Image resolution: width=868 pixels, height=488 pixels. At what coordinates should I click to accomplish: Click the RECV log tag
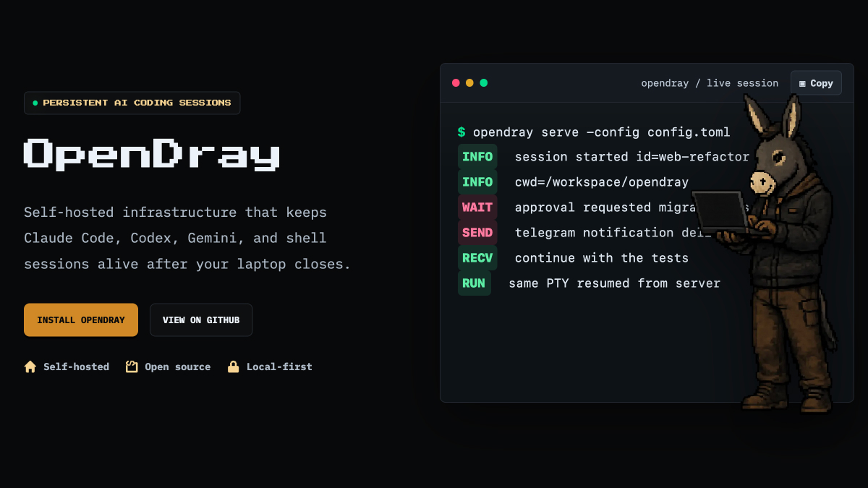click(x=477, y=258)
